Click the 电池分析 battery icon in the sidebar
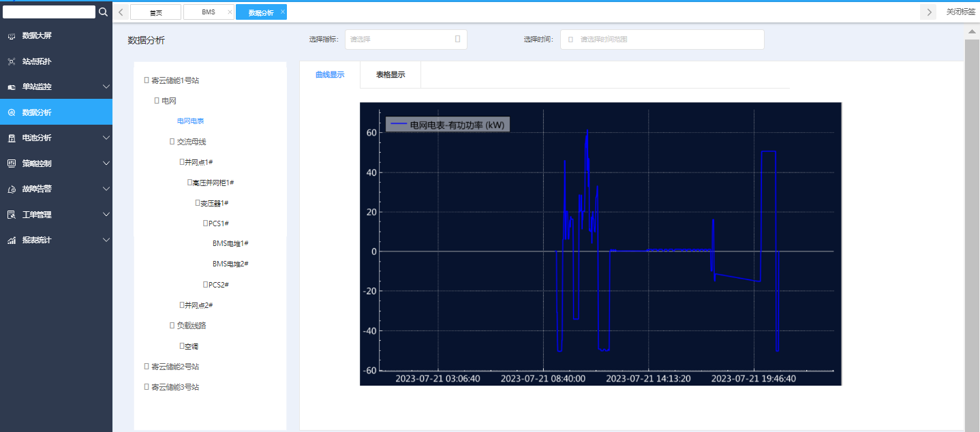Viewport: 980px width, 432px height. point(12,138)
